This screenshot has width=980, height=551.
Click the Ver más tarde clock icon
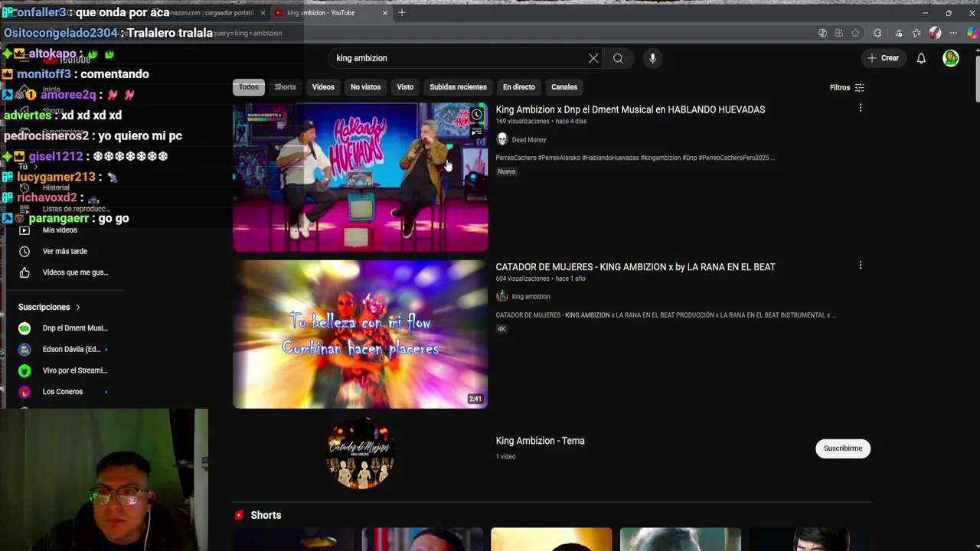(x=24, y=251)
